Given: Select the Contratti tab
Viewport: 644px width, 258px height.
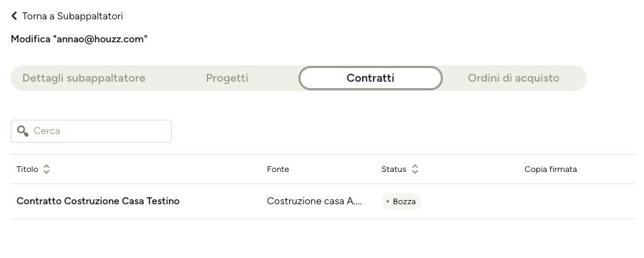Looking at the screenshot, I should (x=371, y=78).
